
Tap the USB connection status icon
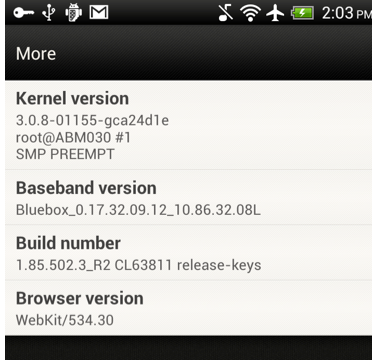click(49, 13)
